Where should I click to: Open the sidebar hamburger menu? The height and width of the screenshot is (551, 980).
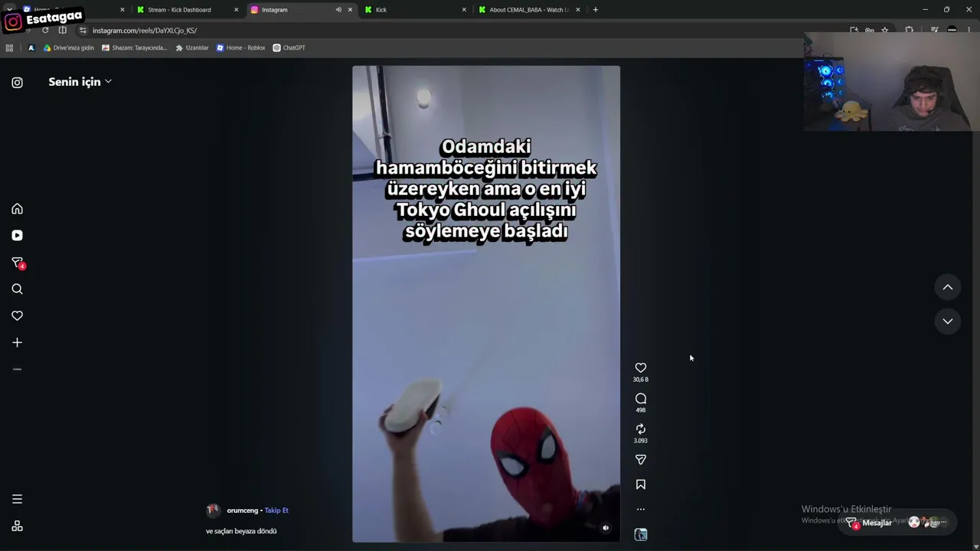[x=17, y=499]
